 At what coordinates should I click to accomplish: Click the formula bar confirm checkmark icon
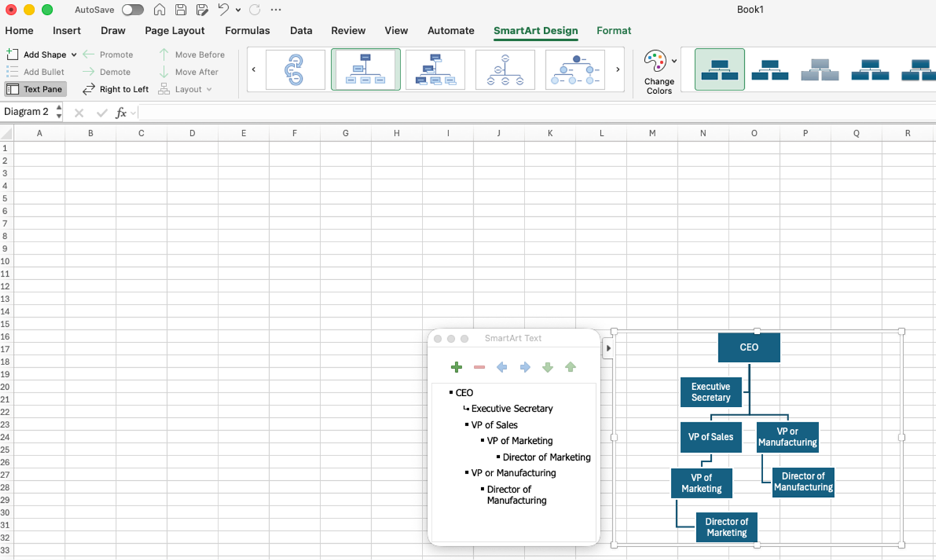101,113
